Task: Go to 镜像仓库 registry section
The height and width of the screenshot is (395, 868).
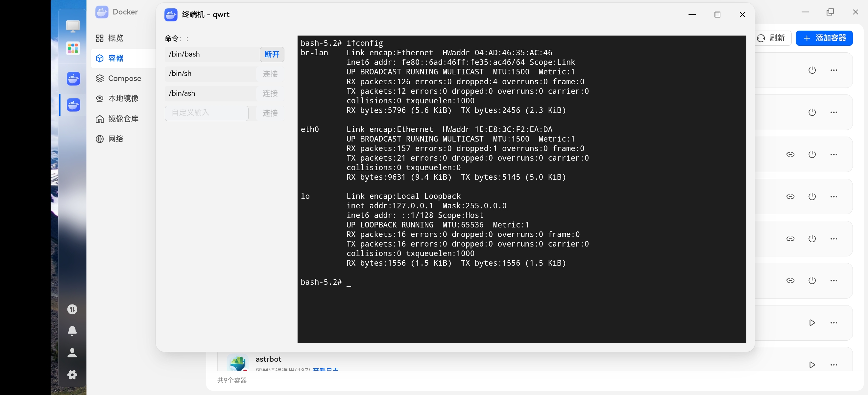Action: pyautogui.click(x=117, y=119)
